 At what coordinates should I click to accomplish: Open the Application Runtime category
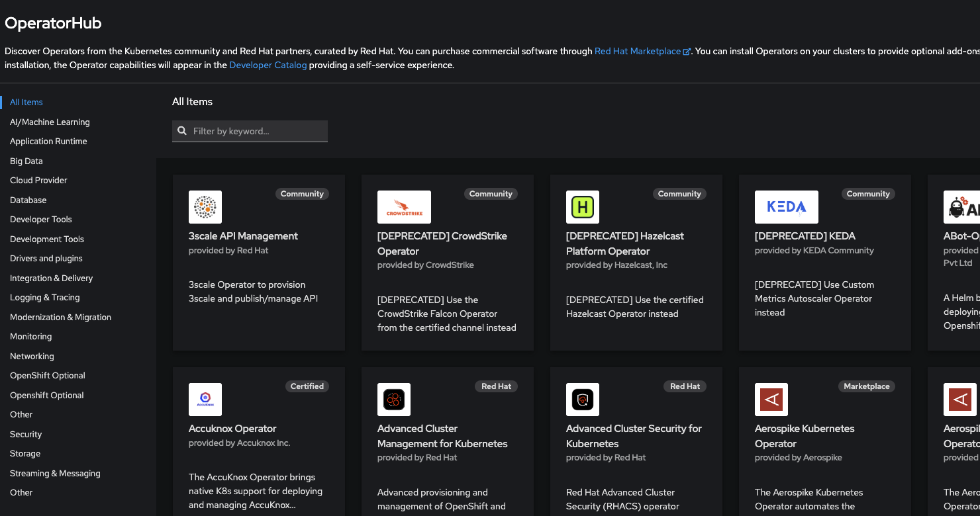tap(48, 142)
